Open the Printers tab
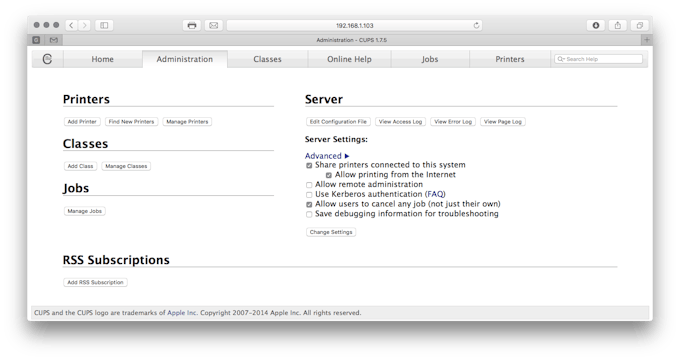The width and height of the screenshot is (680, 360). pos(510,59)
